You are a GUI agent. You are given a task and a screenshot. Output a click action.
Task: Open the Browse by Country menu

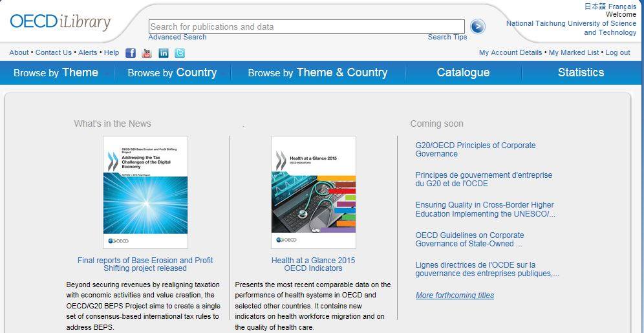tap(172, 72)
